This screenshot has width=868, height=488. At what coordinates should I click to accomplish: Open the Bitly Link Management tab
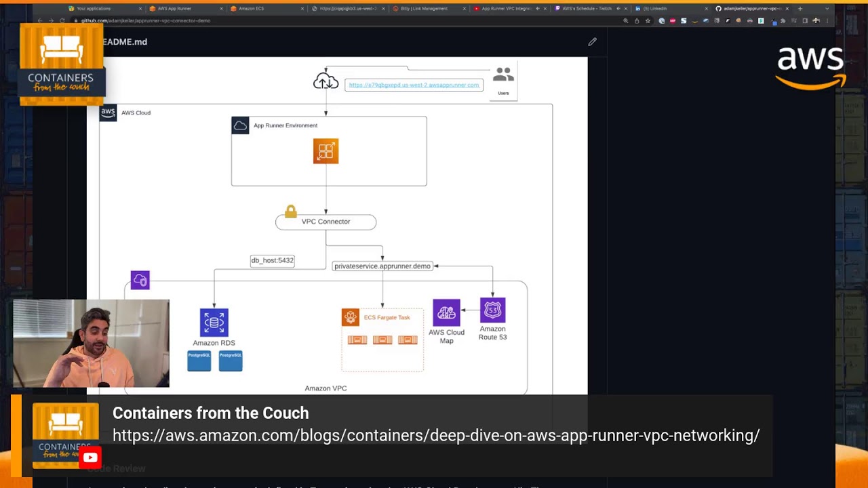click(x=424, y=9)
